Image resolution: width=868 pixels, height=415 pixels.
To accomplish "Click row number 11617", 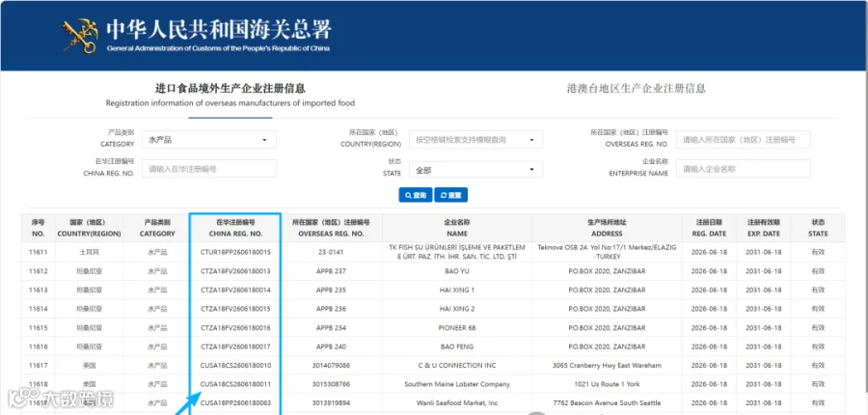I will pyautogui.click(x=38, y=365).
